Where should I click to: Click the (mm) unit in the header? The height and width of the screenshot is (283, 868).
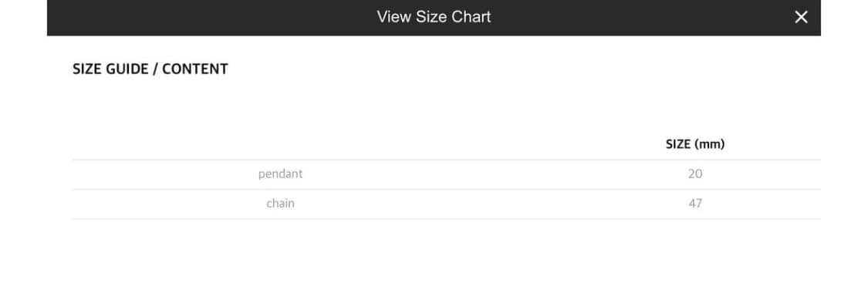pyautogui.click(x=709, y=144)
